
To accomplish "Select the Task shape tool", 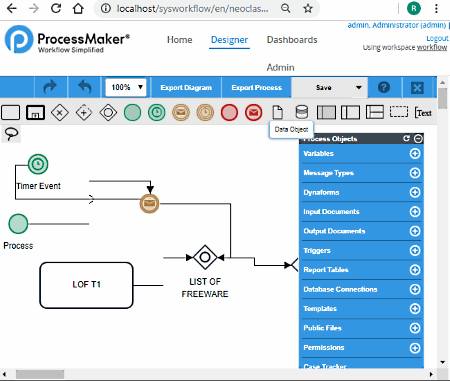I will tap(11, 113).
